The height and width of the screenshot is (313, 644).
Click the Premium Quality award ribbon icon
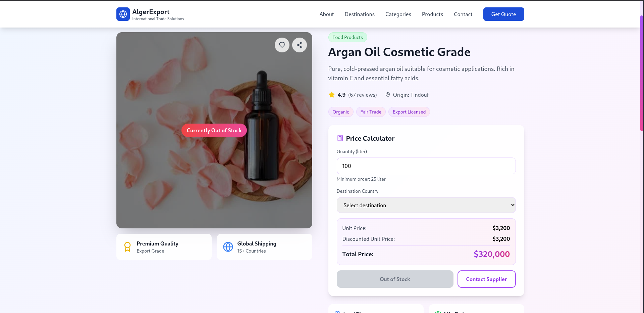tap(127, 247)
